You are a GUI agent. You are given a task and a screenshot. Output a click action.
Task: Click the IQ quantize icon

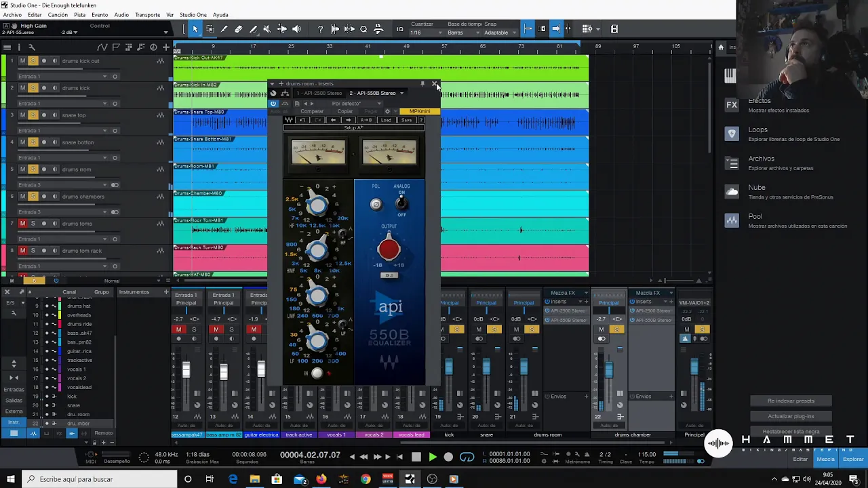coord(399,29)
